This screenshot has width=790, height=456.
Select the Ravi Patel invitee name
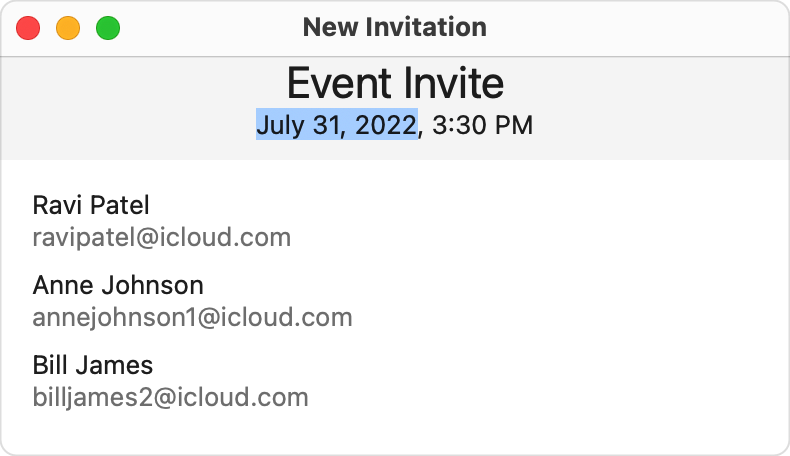(x=91, y=205)
